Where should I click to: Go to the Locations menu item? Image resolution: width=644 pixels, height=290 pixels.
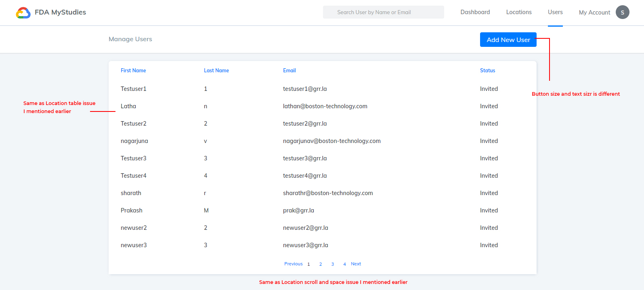(x=519, y=12)
